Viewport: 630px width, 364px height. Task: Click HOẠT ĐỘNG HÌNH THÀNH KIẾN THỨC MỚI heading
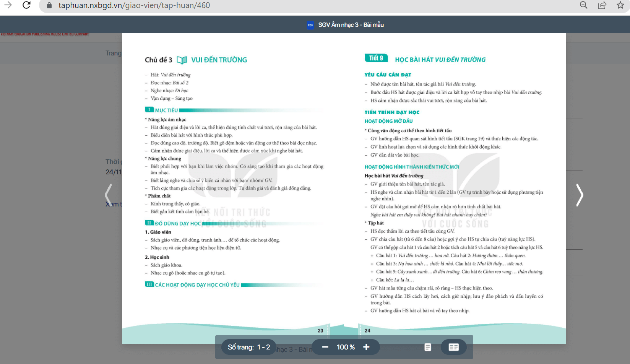(412, 167)
